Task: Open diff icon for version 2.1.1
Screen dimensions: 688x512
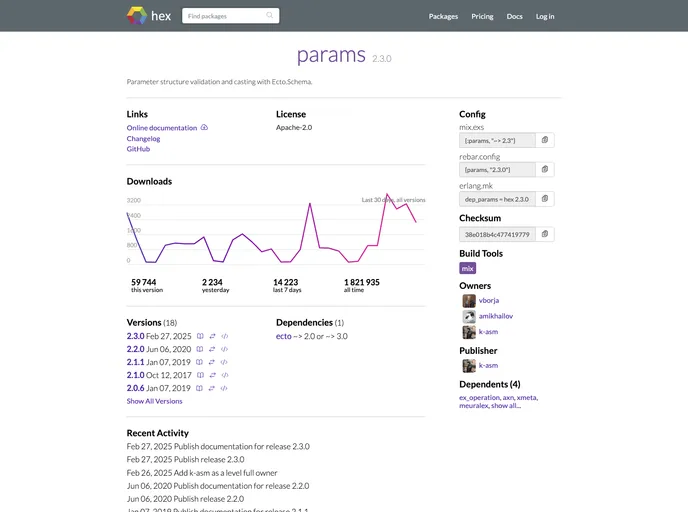Action: click(211, 362)
